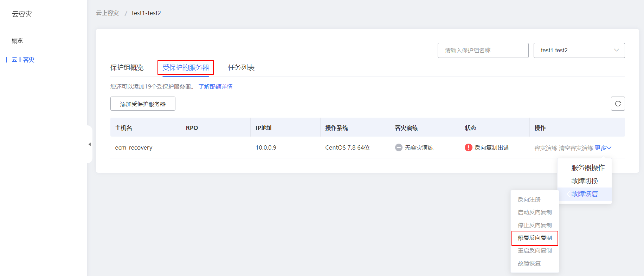Open the 故障恢复 submenu item
644x276 pixels.
(x=584, y=194)
